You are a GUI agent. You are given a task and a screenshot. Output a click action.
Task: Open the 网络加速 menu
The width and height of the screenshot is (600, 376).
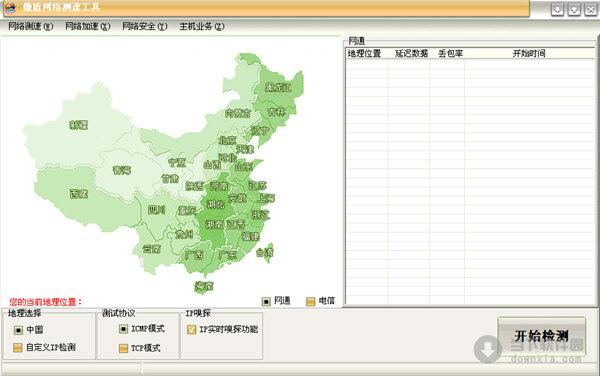[x=88, y=26]
